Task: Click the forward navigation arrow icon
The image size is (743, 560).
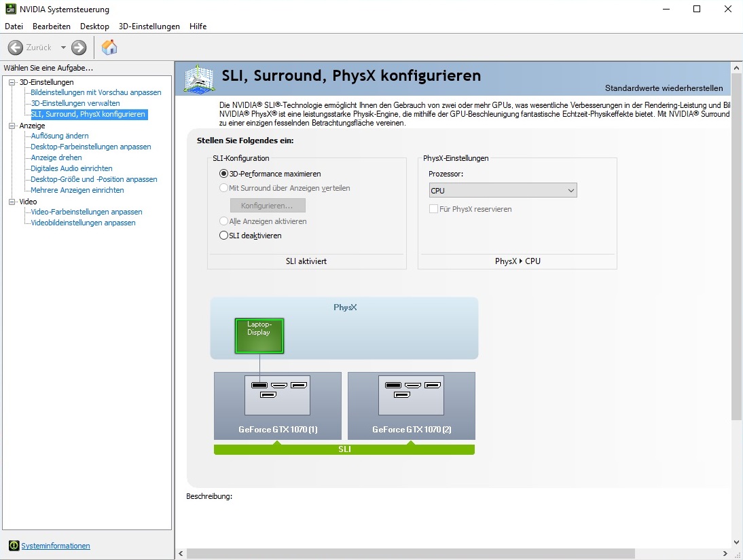Action: point(79,48)
